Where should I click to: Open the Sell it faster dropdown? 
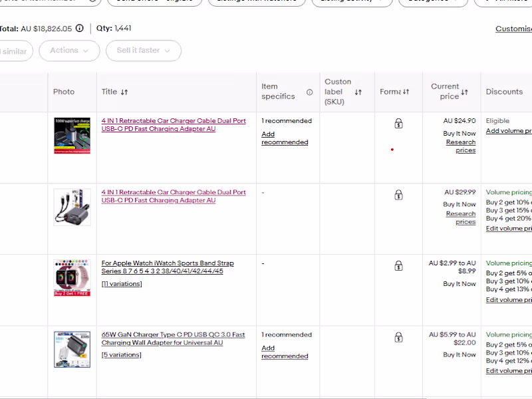click(x=144, y=51)
